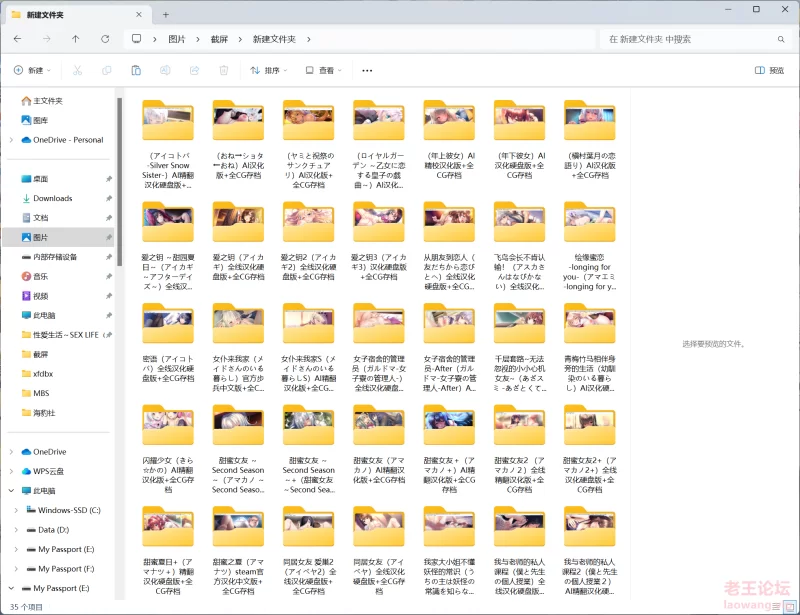Click the Delete trash icon
This screenshot has width=800, height=615.
point(223,70)
